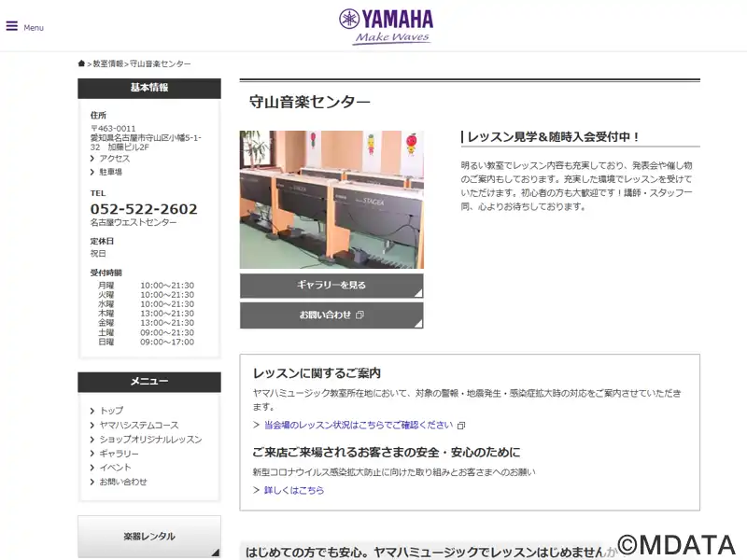The width and height of the screenshot is (747, 560).
Task: Click the external window icon on お問い合わせ button
Action: tap(360, 315)
